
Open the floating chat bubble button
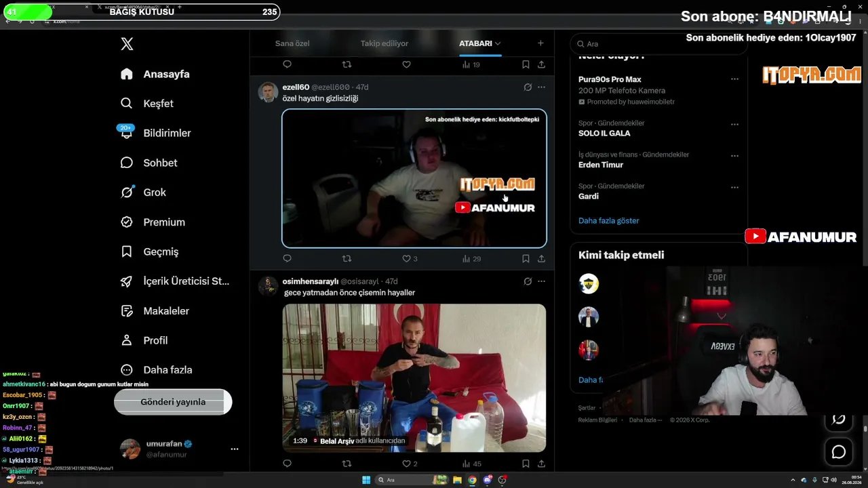[839, 451]
